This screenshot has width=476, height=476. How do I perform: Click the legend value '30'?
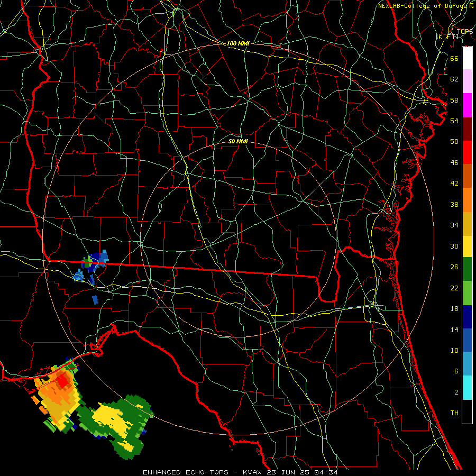(454, 246)
